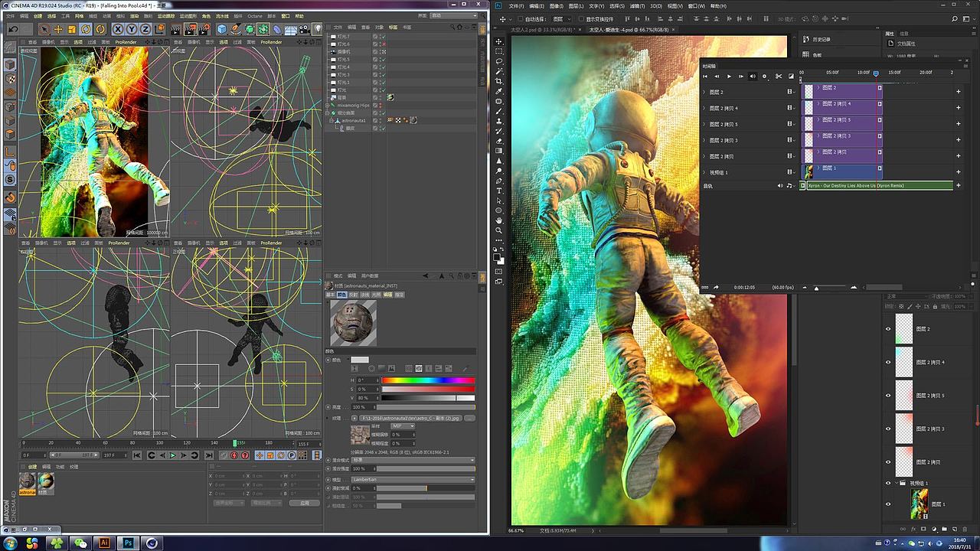Click the 应用 apply button in coordinates
The image size is (980, 551).
tap(305, 503)
